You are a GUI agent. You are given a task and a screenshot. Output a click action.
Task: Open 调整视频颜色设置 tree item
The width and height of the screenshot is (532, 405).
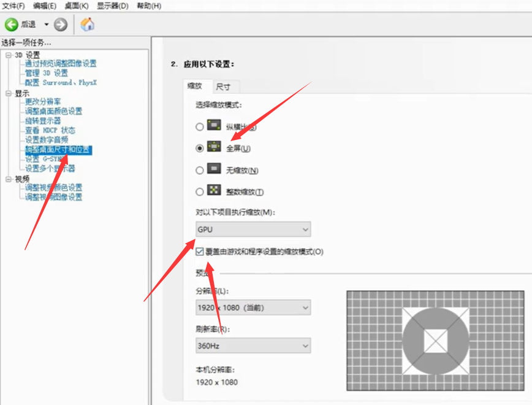[x=53, y=188]
